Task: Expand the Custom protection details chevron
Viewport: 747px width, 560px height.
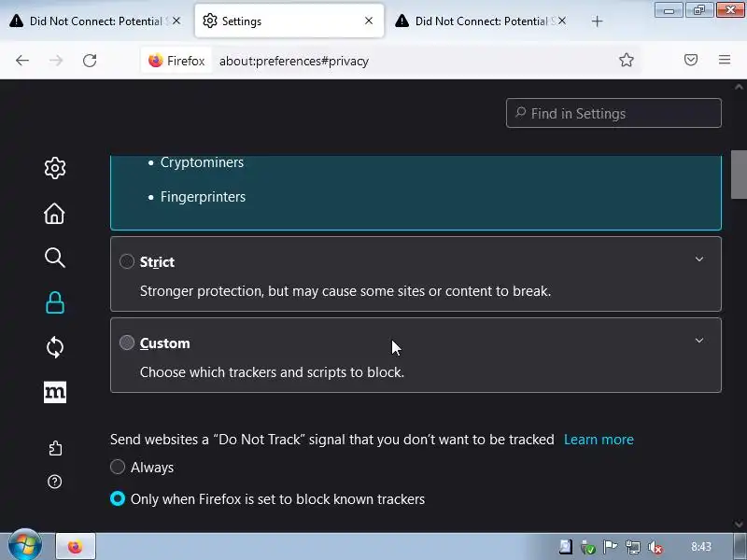Action: pyautogui.click(x=699, y=341)
